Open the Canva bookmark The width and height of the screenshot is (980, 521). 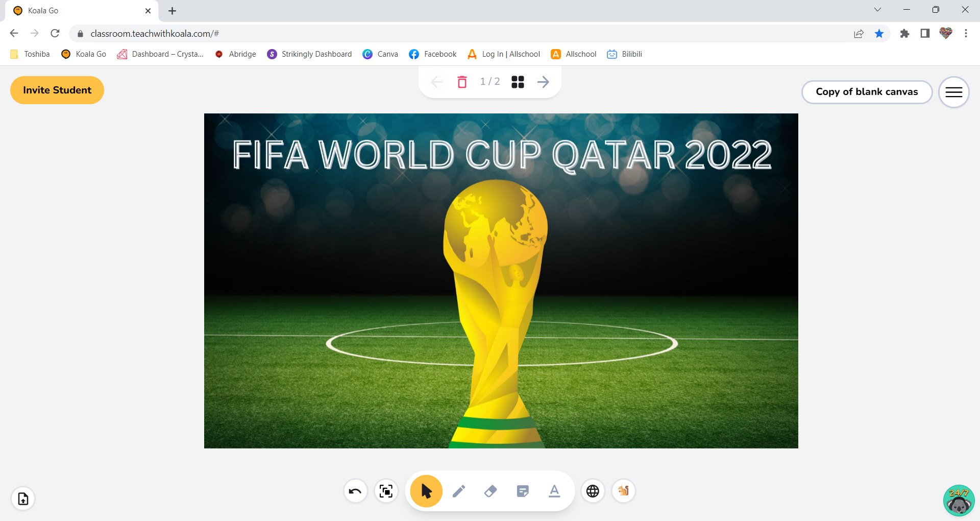(380, 54)
